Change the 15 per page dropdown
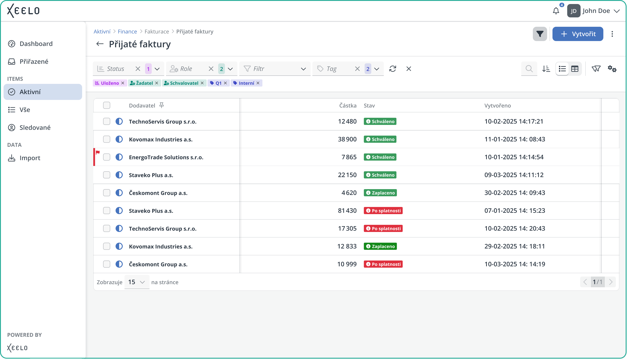This screenshot has height=364, width=627. click(x=137, y=282)
